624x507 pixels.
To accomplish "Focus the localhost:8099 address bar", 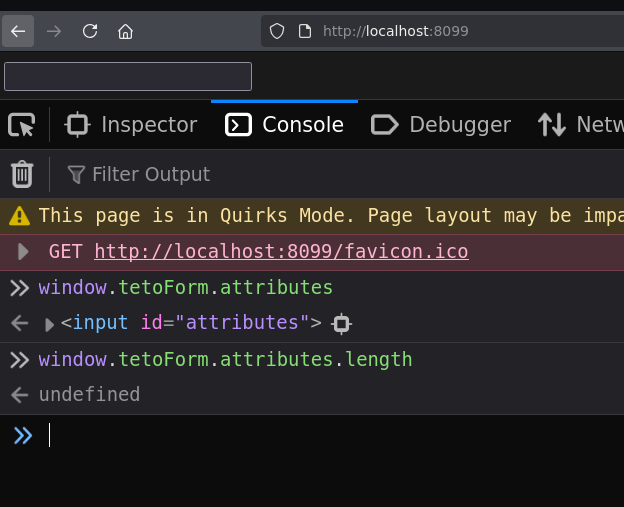I will pos(443,31).
